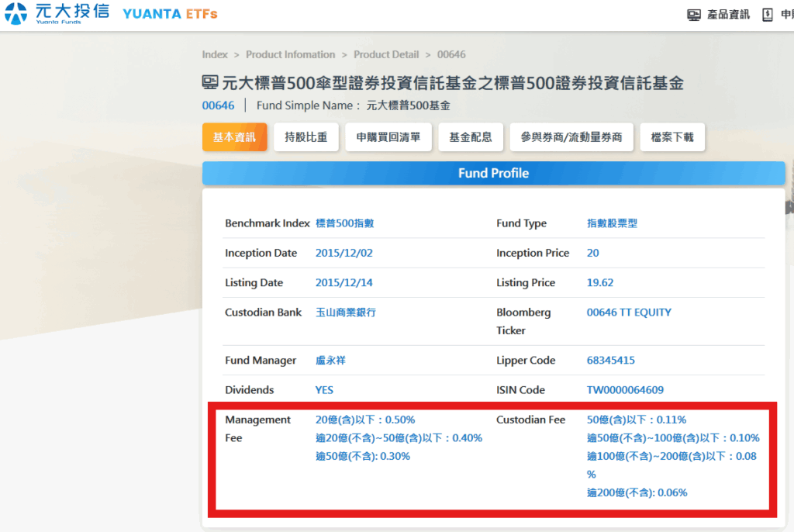Open the YUANTA ETFs home link
Screen dimensions: 794x532
[170, 14]
